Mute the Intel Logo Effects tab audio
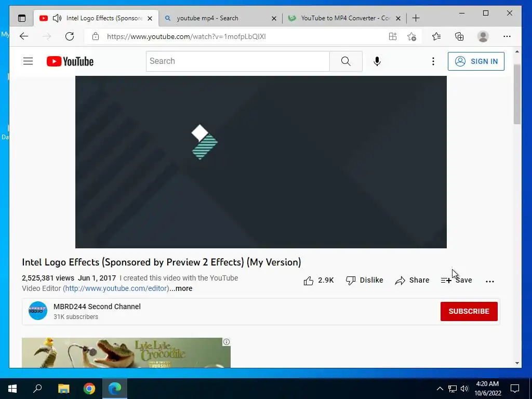 (57, 18)
